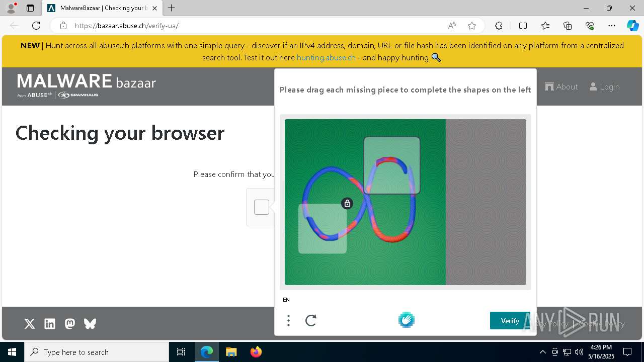
Task: Open the About page link
Action: [561, 86]
